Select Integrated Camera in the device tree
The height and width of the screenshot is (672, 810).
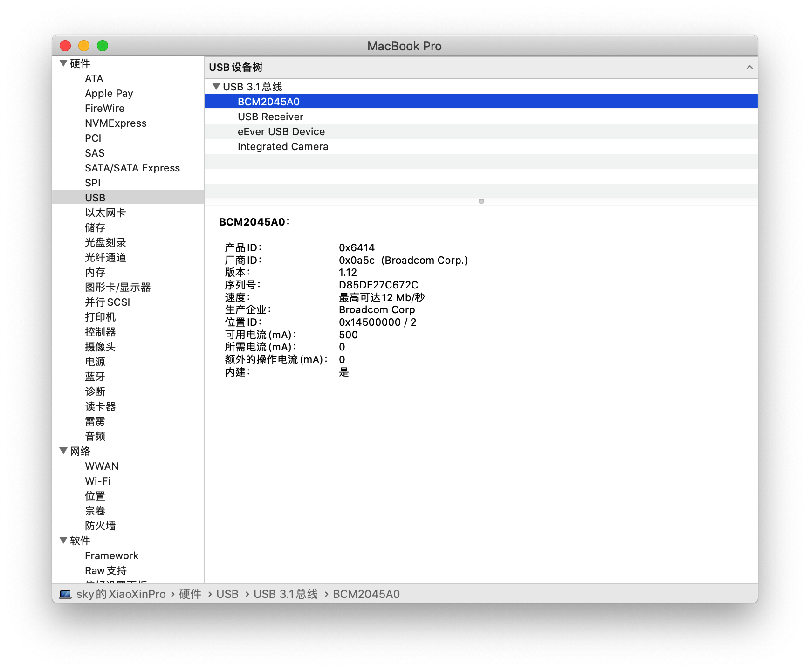coord(481,146)
